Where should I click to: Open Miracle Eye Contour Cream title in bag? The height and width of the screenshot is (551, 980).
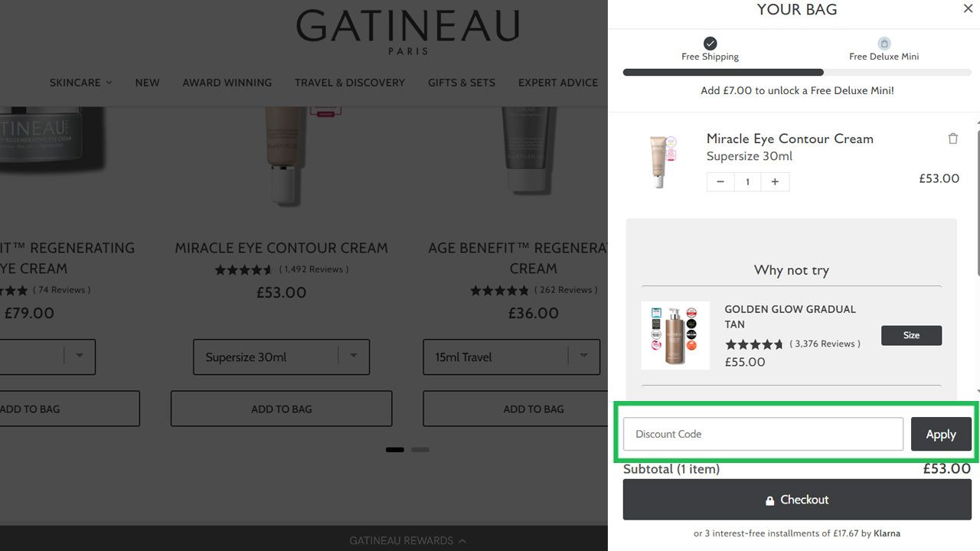(789, 139)
